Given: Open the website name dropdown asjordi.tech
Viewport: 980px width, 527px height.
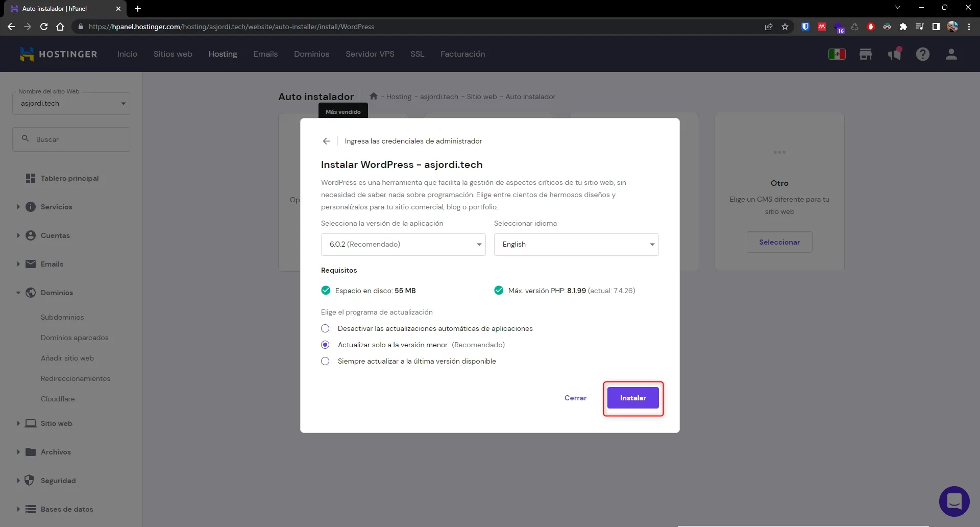Looking at the screenshot, I should click(71, 104).
